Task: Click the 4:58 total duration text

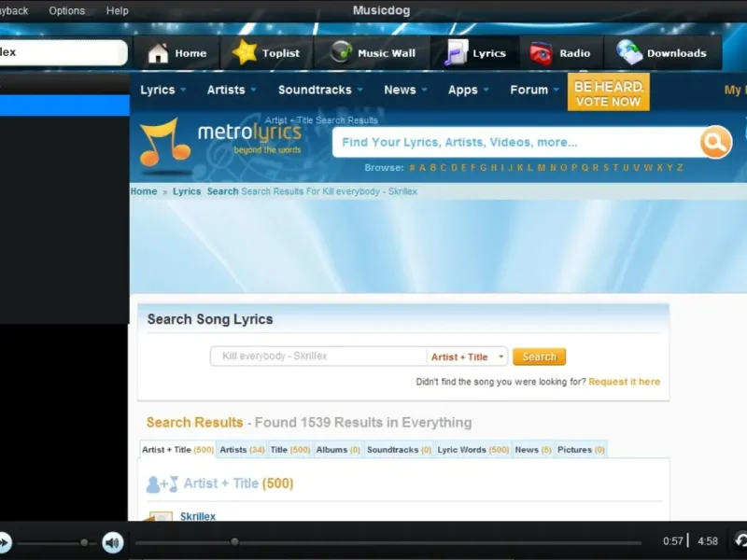Action: [708, 541]
